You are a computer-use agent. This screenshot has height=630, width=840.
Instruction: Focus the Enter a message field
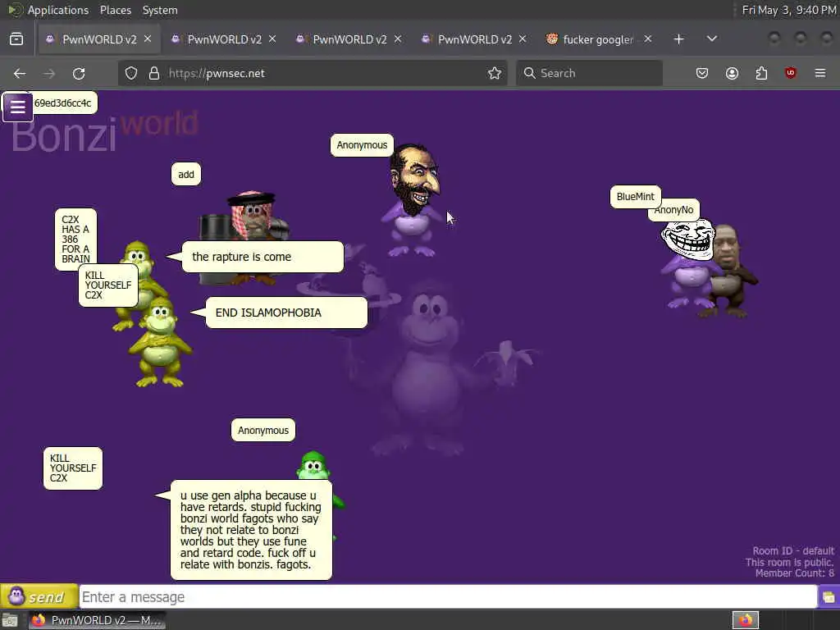448,597
